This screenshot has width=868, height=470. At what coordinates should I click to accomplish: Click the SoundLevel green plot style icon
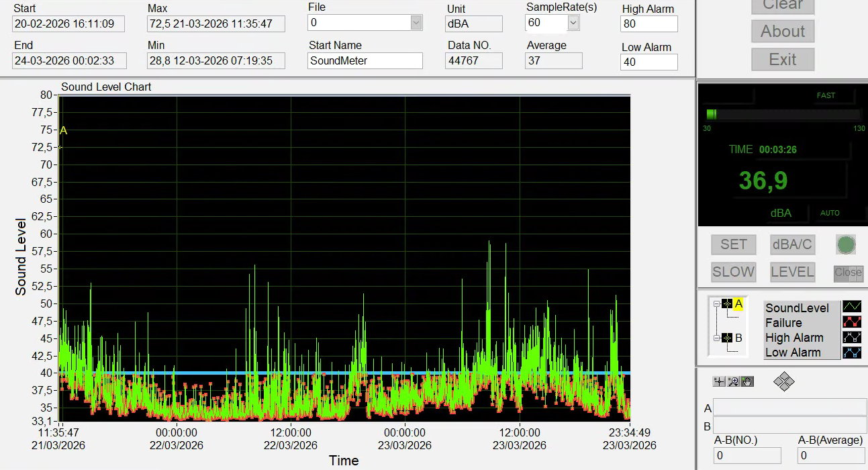coord(852,308)
